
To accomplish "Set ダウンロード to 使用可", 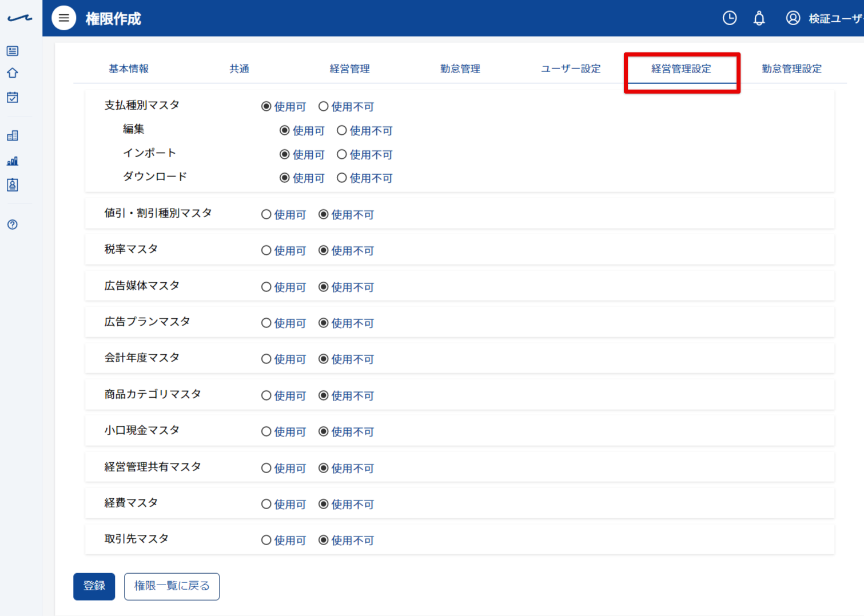I will tap(285, 178).
